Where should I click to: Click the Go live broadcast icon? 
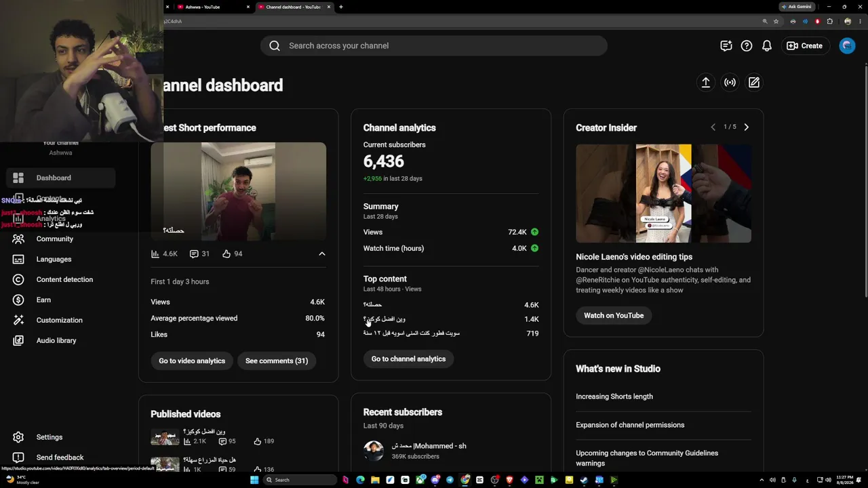(x=730, y=82)
